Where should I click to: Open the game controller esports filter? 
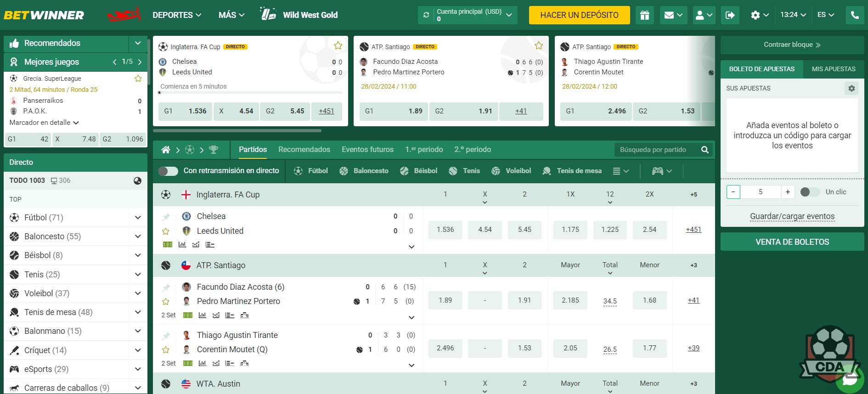coord(662,171)
